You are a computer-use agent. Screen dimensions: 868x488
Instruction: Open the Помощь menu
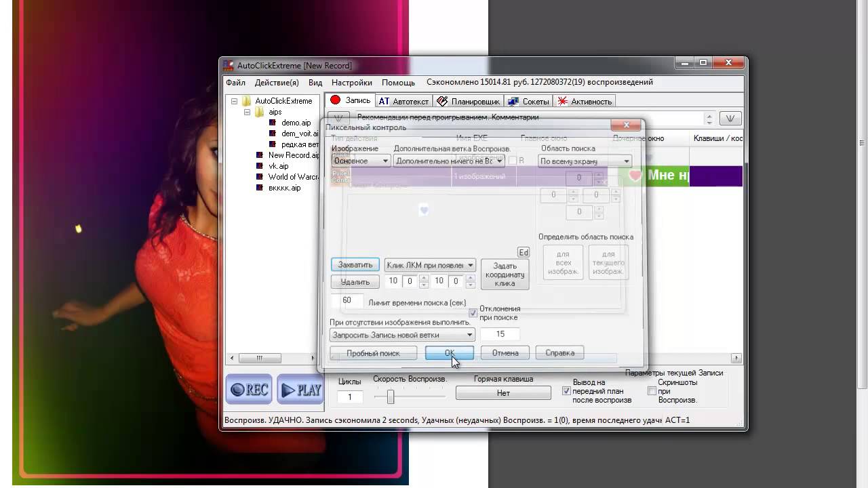click(398, 83)
